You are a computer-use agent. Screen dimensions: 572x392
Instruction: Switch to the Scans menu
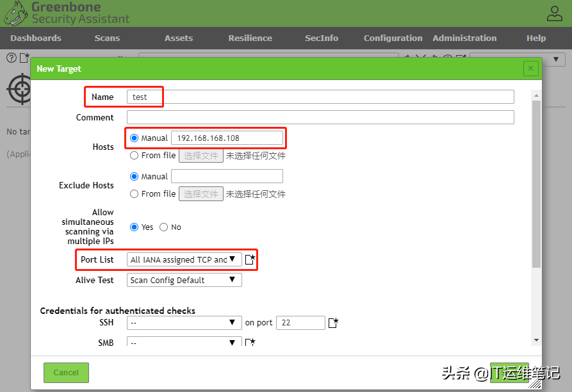(x=107, y=38)
